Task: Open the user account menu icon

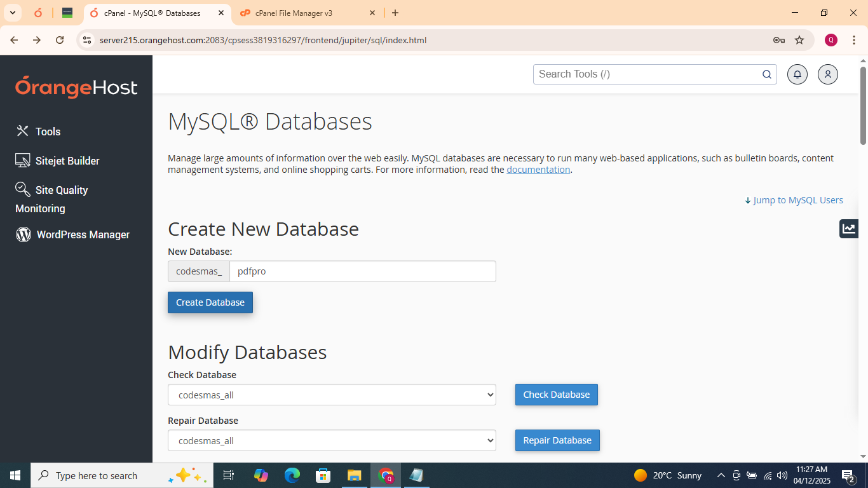Action: click(827, 74)
